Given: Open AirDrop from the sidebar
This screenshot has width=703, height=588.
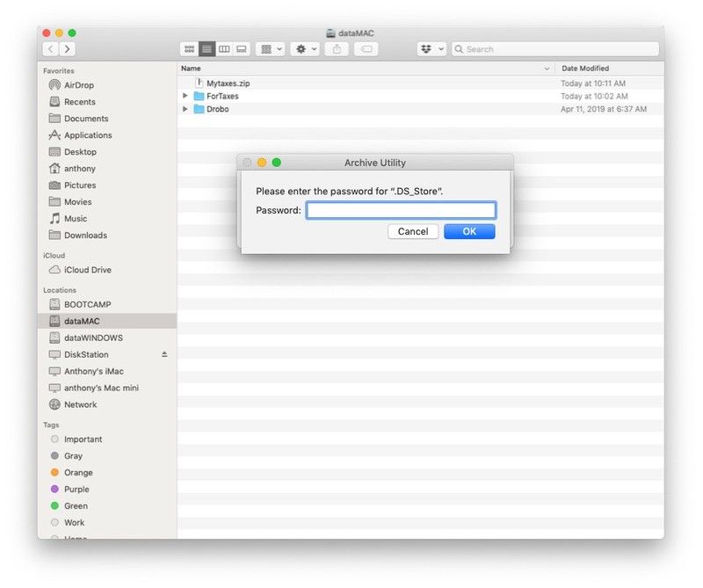Looking at the screenshot, I should pos(78,85).
